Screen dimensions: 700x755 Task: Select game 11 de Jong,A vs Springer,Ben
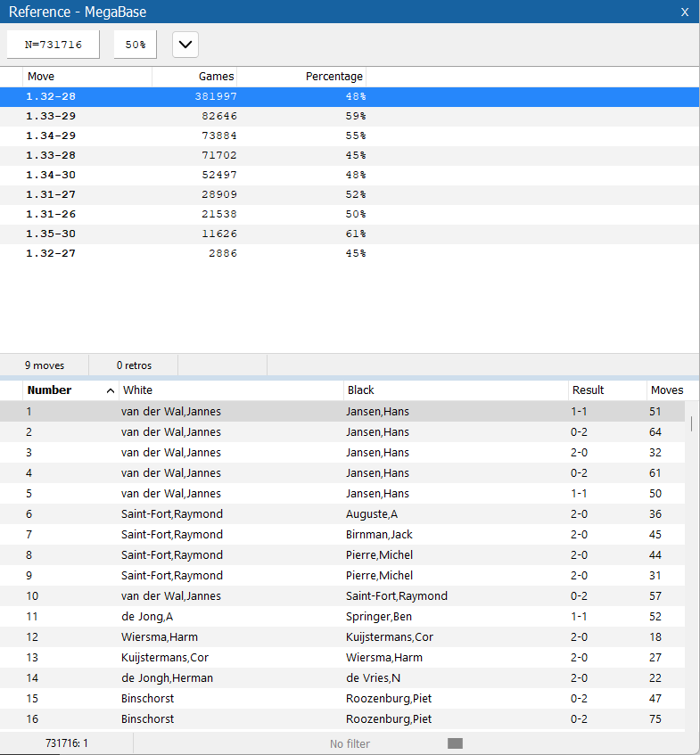point(342,616)
